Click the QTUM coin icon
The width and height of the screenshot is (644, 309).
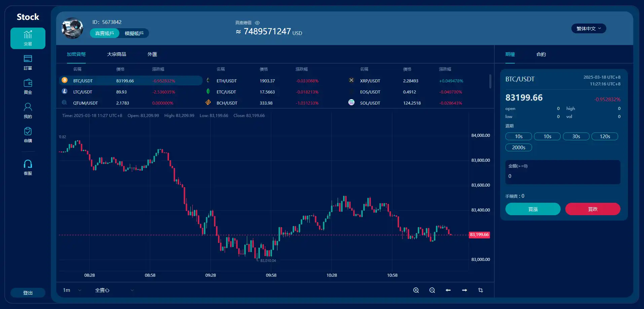pyautogui.click(x=65, y=103)
